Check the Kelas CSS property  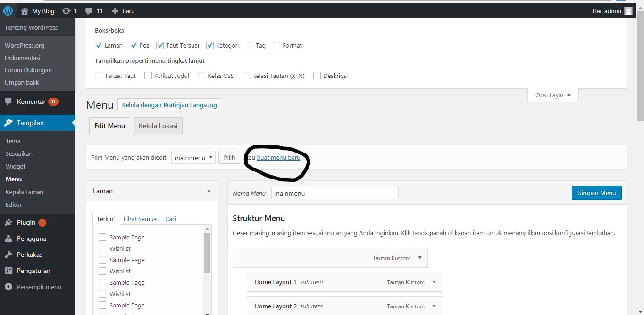click(x=201, y=76)
